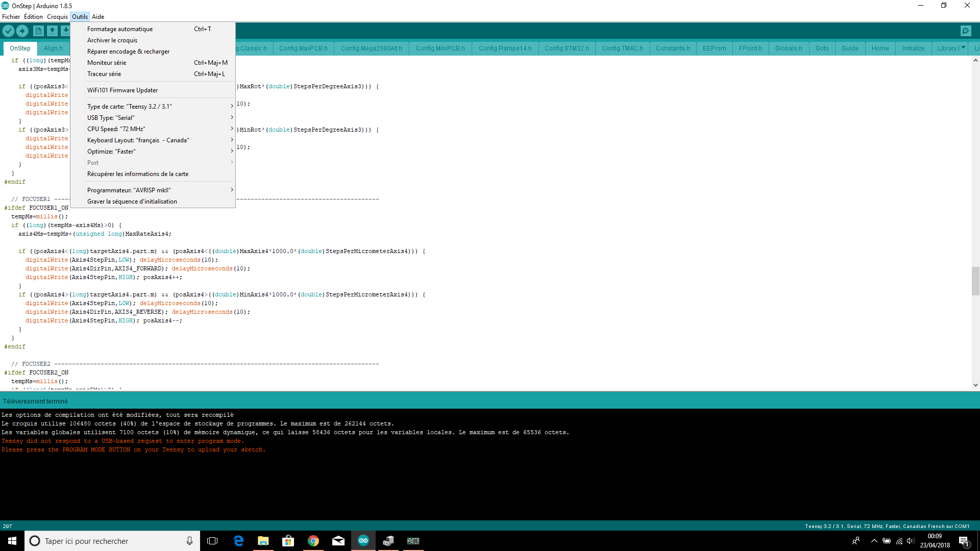Switch to Initialize tab
Screen dimensions: 980x551
913,48
